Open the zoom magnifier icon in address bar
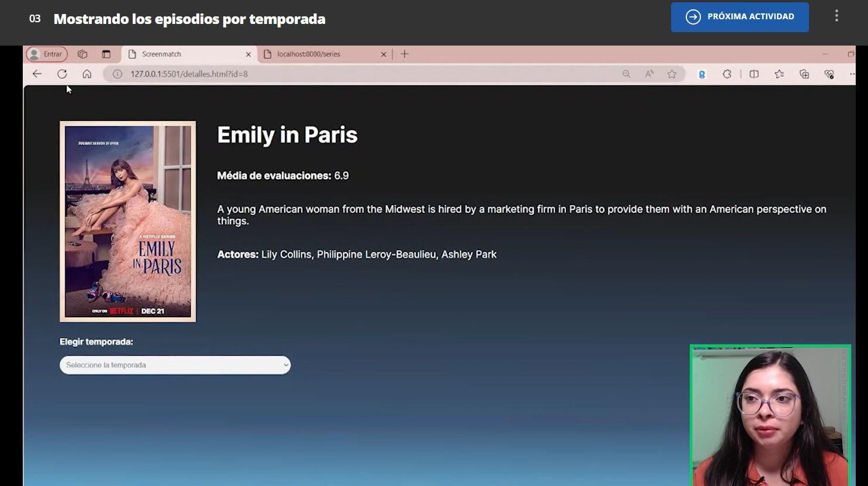The image size is (868, 486). 626,74
